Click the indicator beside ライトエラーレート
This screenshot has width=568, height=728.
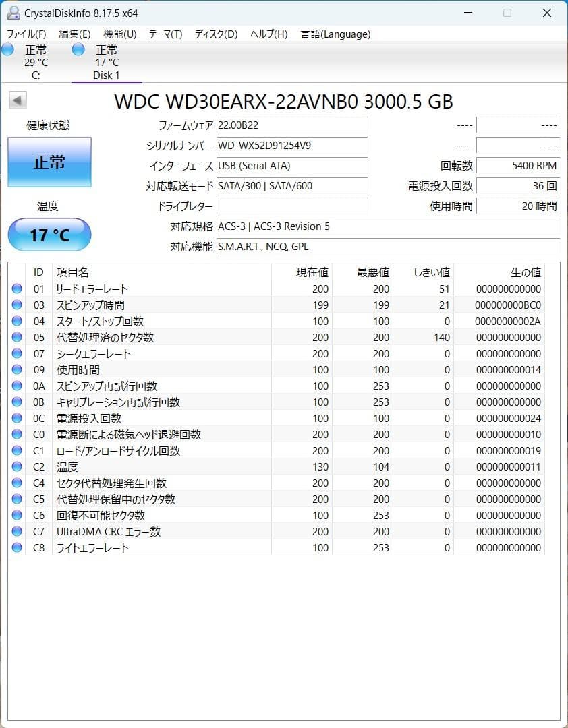click(17, 547)
